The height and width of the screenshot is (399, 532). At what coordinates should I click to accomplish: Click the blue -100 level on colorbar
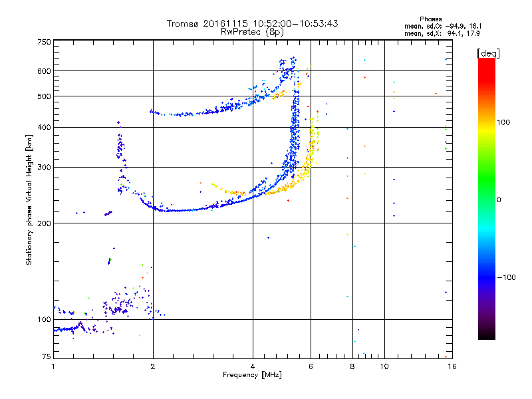487,277
